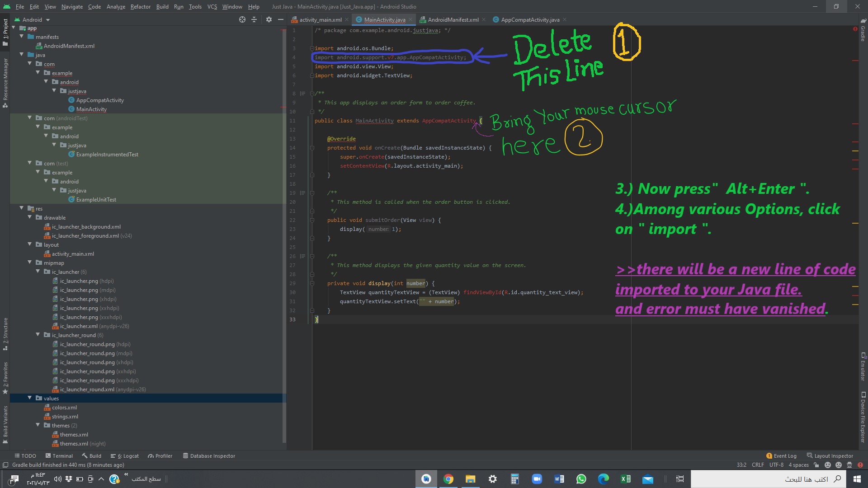Hide the Project panel with minus icon
Screen dimensions: 868x488
tap(281, 19)
